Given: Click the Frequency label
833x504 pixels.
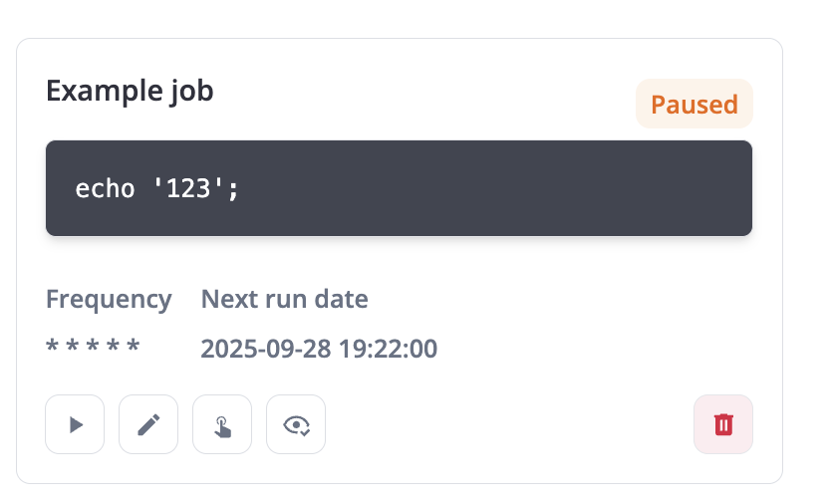Looking at the screenshot, I should [109, 299].
